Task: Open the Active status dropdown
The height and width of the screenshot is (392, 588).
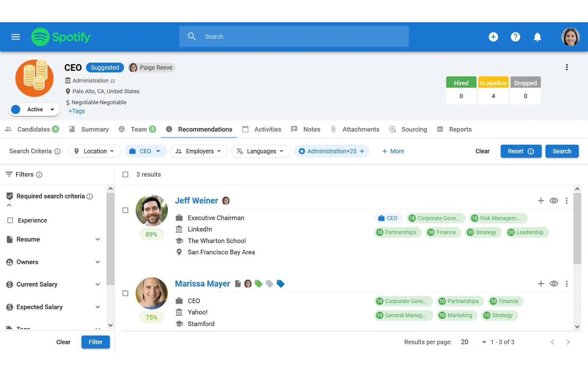Action: 34,110
